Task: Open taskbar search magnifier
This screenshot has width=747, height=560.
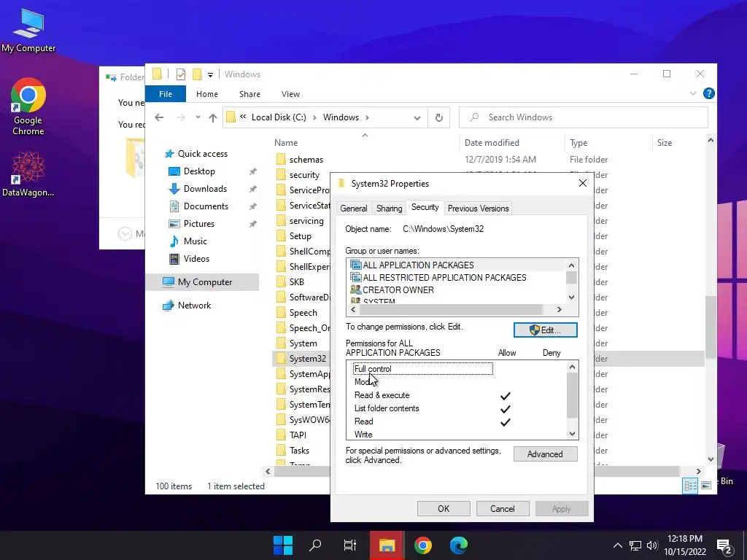Action: pyautogui.click(x=315, y=545)
